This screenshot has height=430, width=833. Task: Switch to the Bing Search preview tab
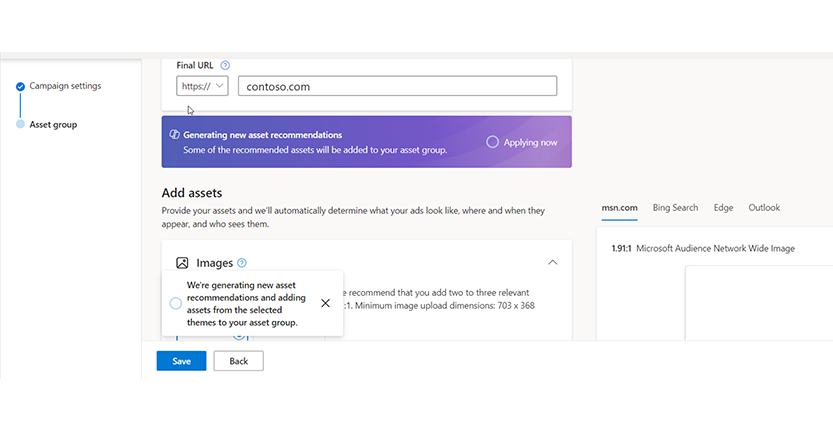point(675,208)
